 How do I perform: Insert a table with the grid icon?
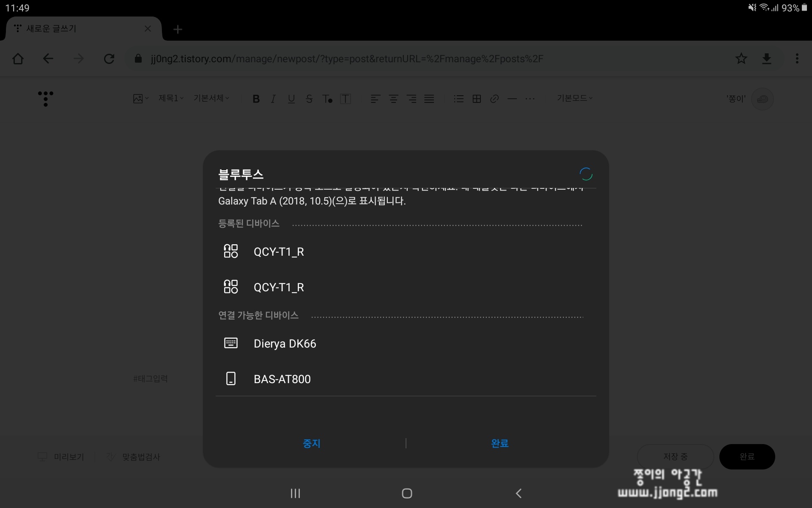(477, 99)
